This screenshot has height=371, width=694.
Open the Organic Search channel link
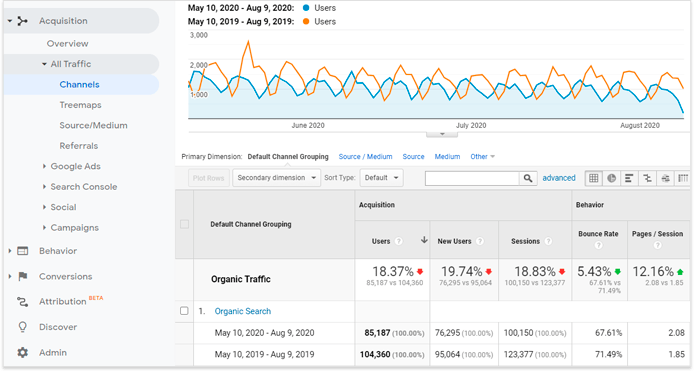243,311
